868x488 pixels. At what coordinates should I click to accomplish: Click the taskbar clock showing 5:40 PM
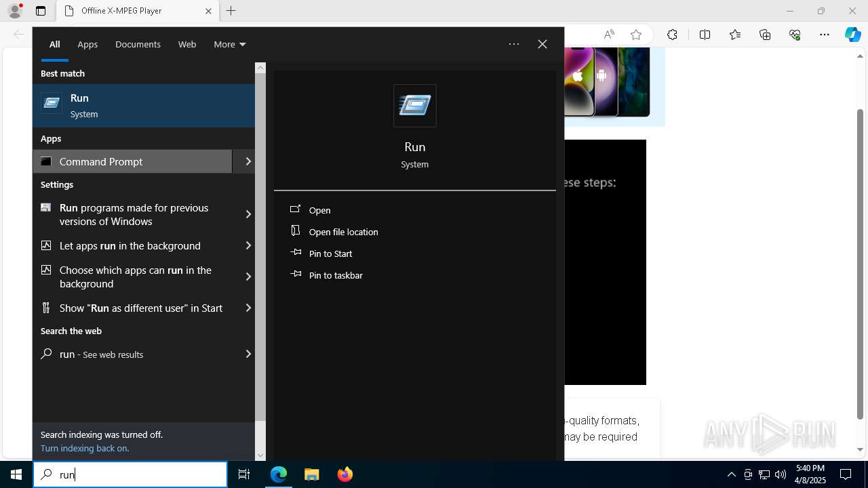click(x=810, y=474)
